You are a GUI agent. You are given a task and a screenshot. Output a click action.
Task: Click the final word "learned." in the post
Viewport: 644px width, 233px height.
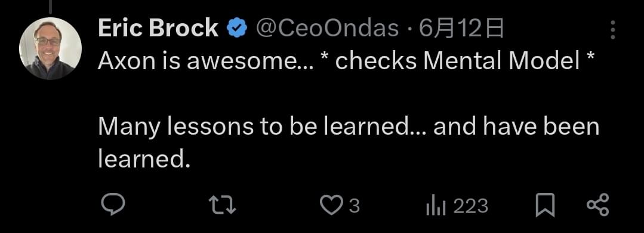[x=144, y=160]
